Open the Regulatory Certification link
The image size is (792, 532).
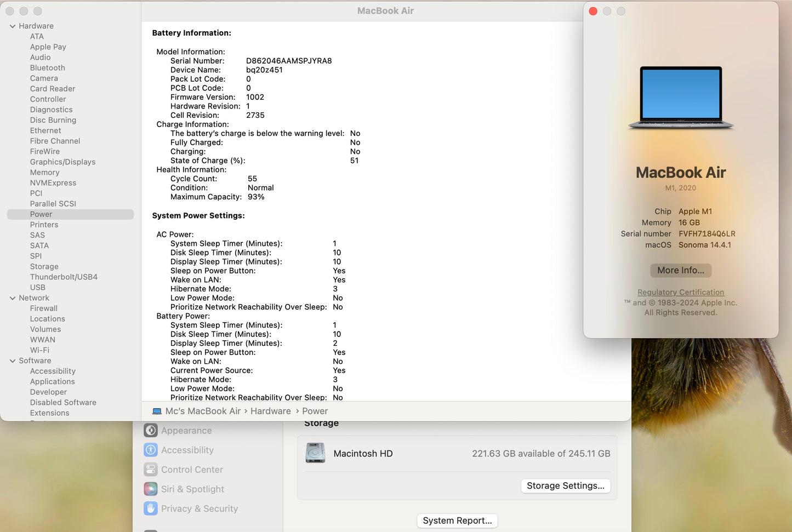tap(681, 292)
